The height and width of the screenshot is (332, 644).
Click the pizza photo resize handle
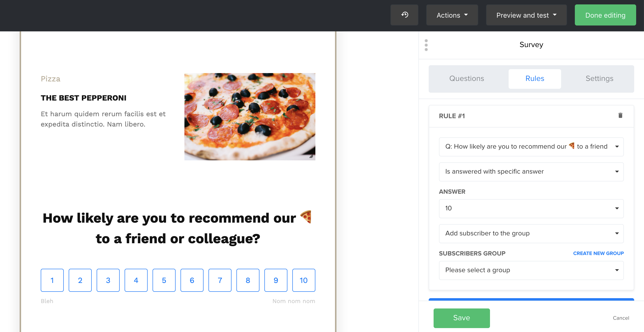pyautogui.click(x=311, y=156)
